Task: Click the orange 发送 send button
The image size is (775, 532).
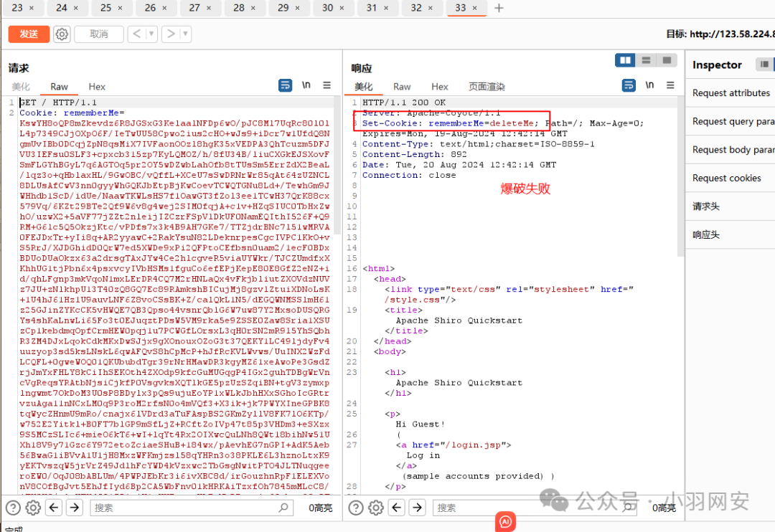Action: [29, 34]
